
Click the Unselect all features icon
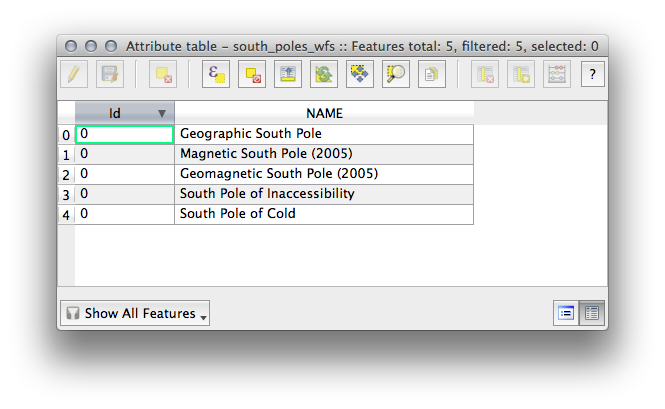251,74
